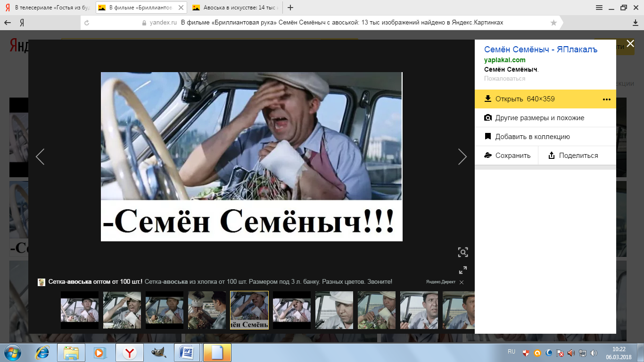This screenshot has height=362, width=644.
Task: Open the white speaker volume control
Action: (x=594, y=353)
